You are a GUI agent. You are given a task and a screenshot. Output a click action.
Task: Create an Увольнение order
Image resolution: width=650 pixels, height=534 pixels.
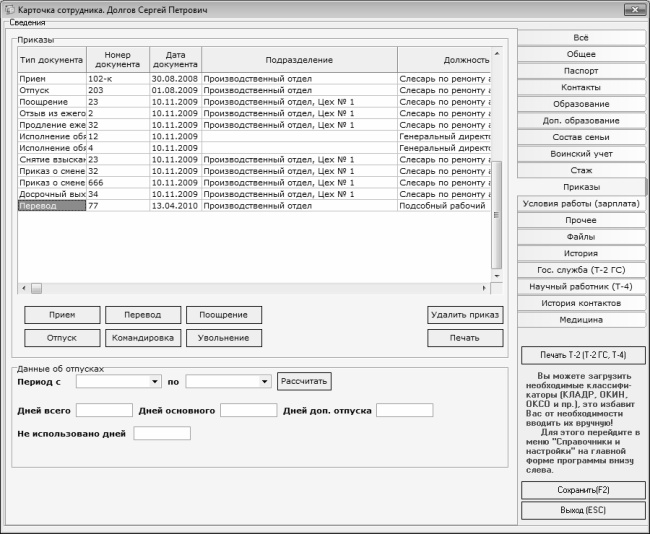click(x=224, y=338)
